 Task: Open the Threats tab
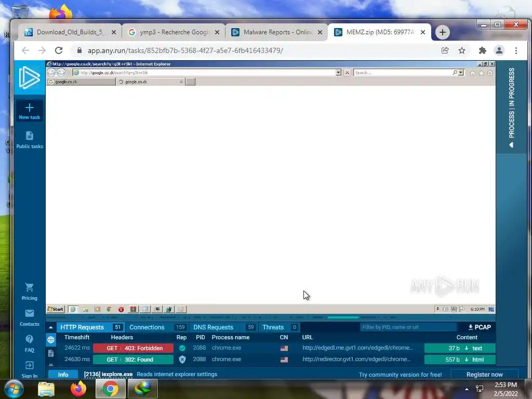point(280,327)
